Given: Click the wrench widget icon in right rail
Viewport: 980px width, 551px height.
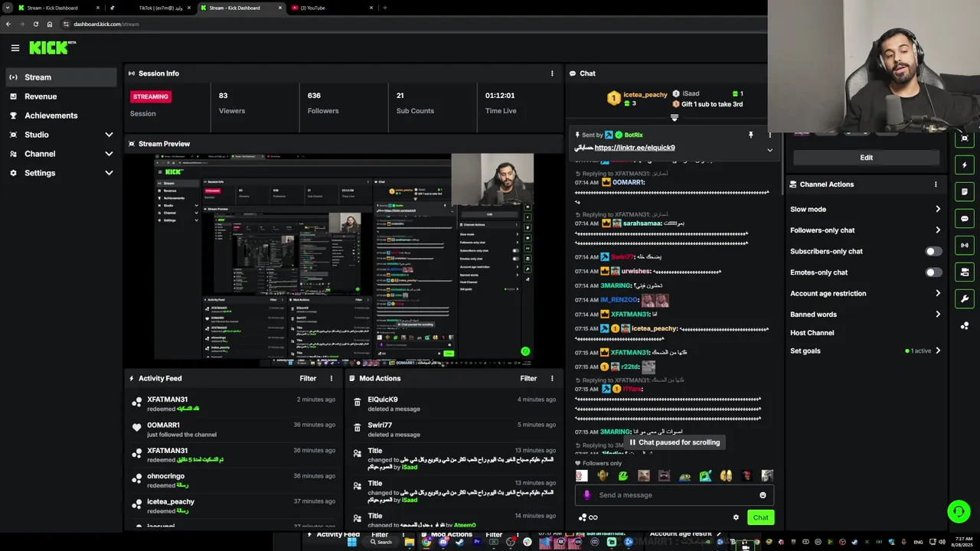Looking at the screenshot, I should (965, 298).
